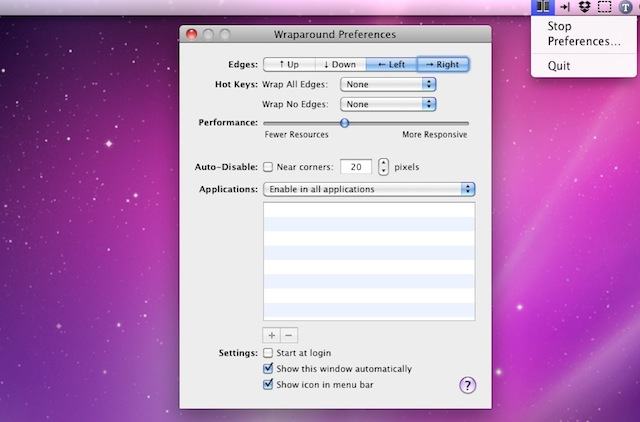The width and height of the screenshot is (640, 422).
Task: Toggle Show icon in menu bar
Action: 268,384
